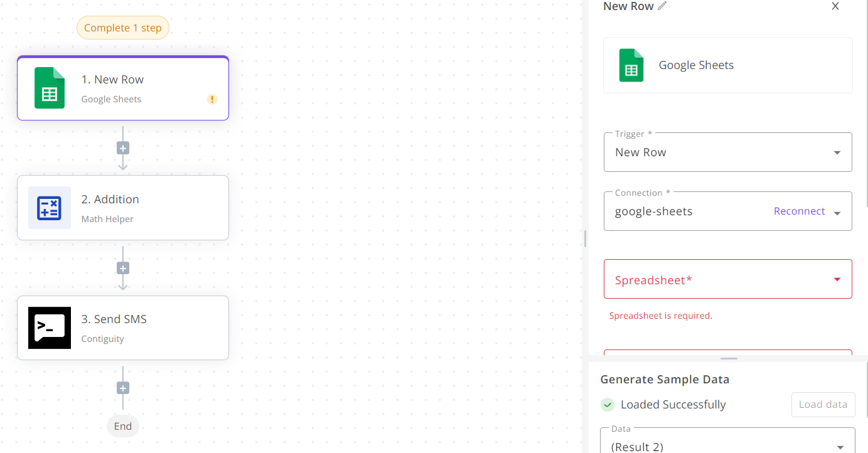
Task: Add a step between Addition and Send SMS
Action: tap(123, 268)
